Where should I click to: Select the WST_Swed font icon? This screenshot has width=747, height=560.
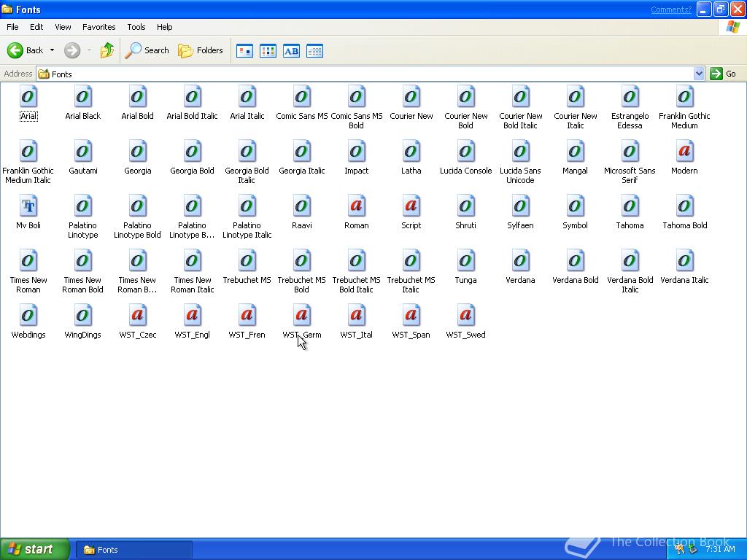coord(465,316)
